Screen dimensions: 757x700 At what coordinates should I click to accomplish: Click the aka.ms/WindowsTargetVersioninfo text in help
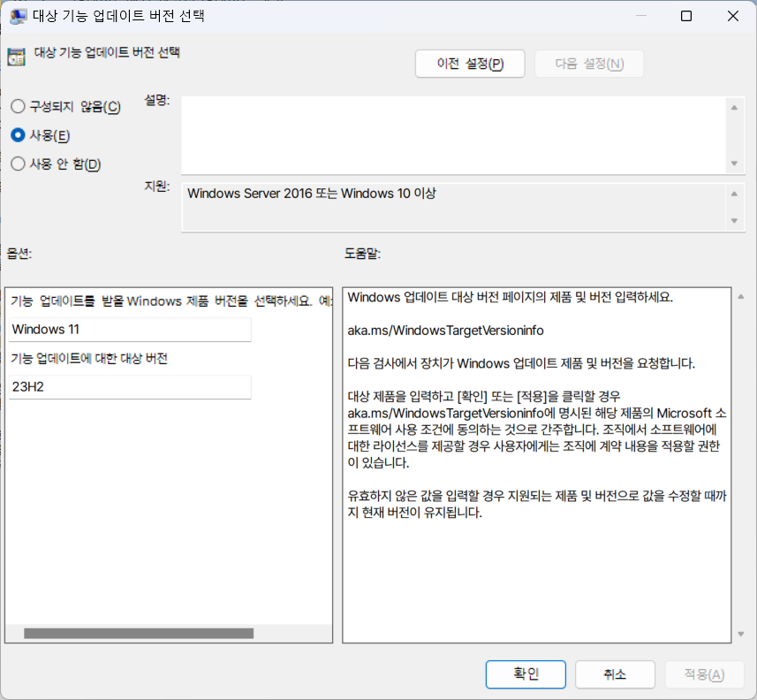pos(445,331)
